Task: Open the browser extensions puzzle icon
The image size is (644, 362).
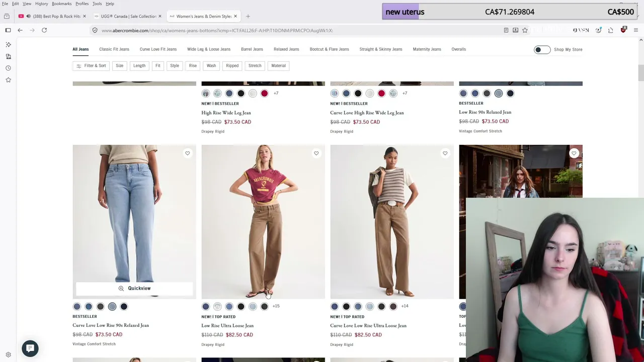Action: click(611, 30)
